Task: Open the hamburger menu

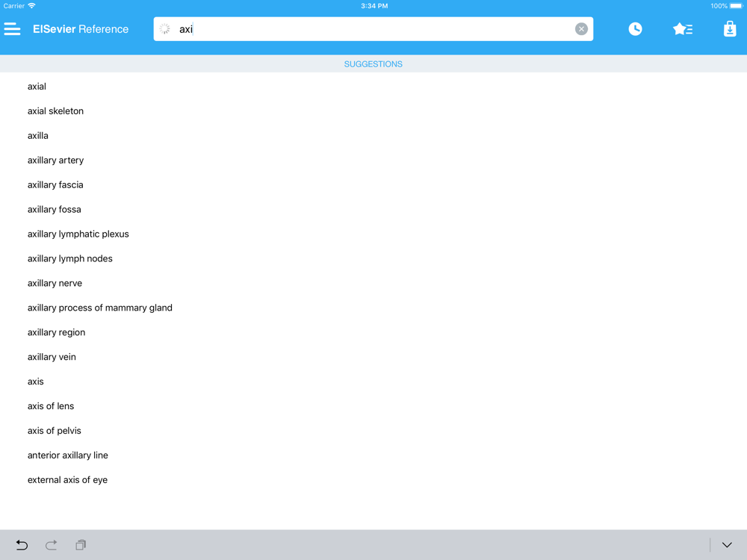Action: 13,29
